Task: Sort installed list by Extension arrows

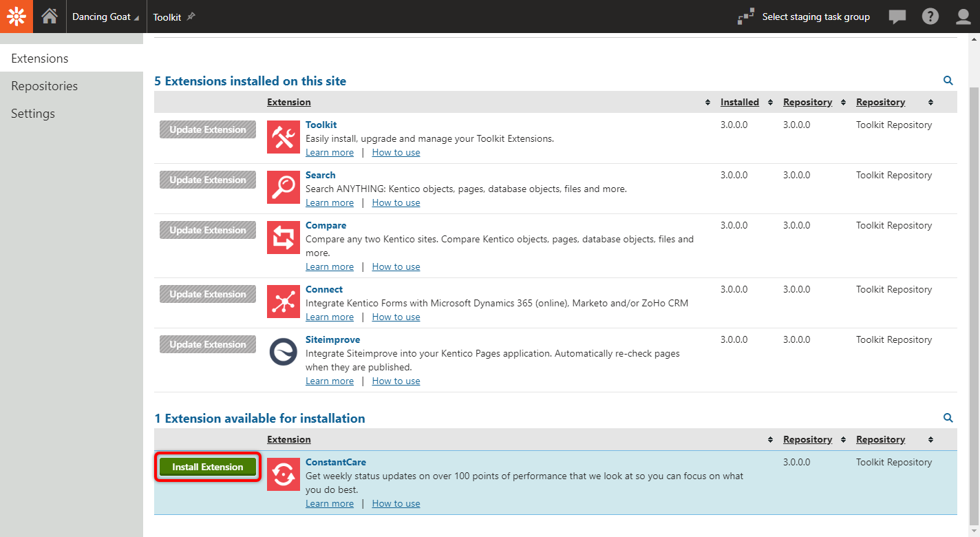Action: tap(707, 102)
